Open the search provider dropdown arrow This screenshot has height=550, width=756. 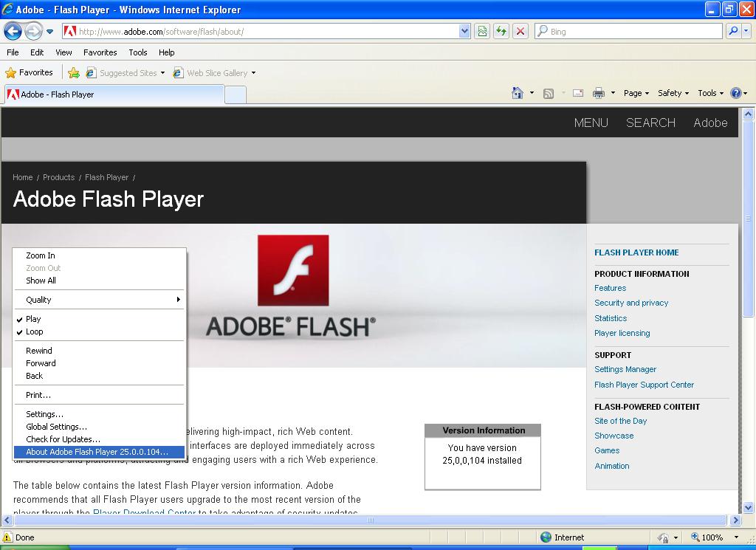[746, 31]
